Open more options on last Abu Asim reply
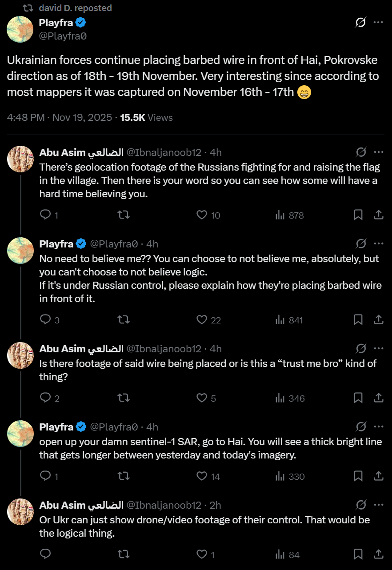 [378, 505]
